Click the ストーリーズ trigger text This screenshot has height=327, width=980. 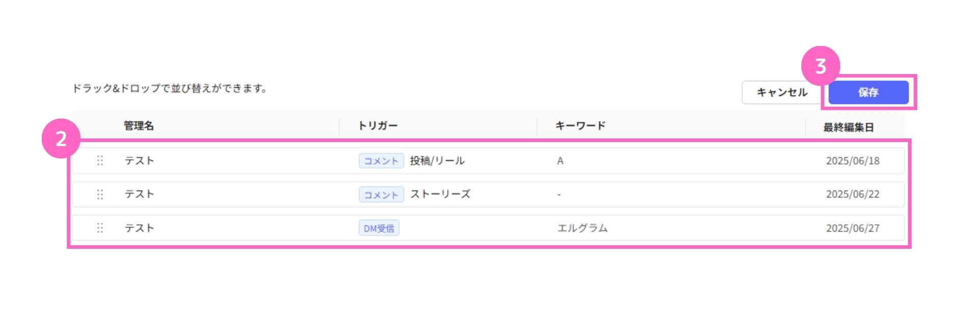(440, 194)
